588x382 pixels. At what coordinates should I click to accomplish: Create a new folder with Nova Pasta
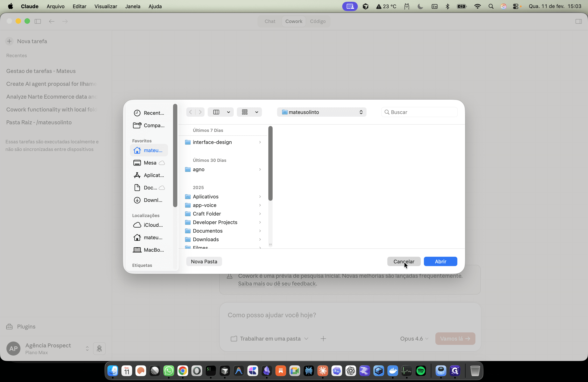204,261
